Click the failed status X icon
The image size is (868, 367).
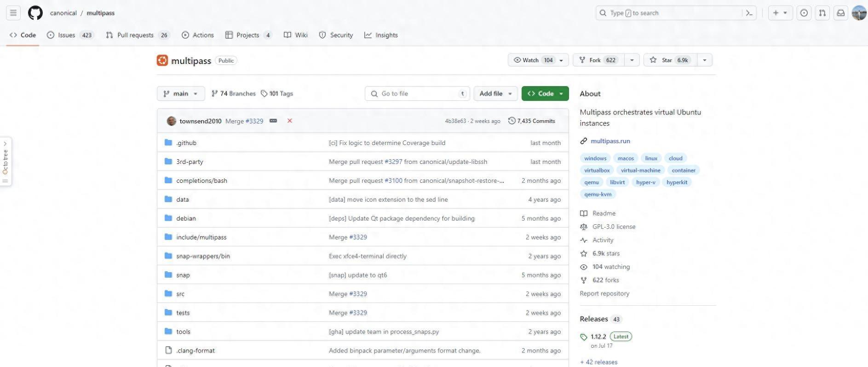[x=290, y=121]
